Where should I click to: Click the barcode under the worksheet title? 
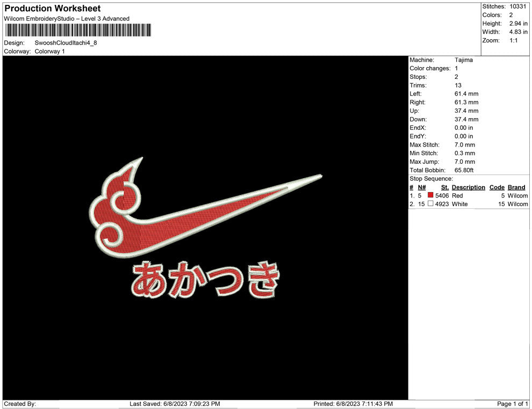coord(78,30)
